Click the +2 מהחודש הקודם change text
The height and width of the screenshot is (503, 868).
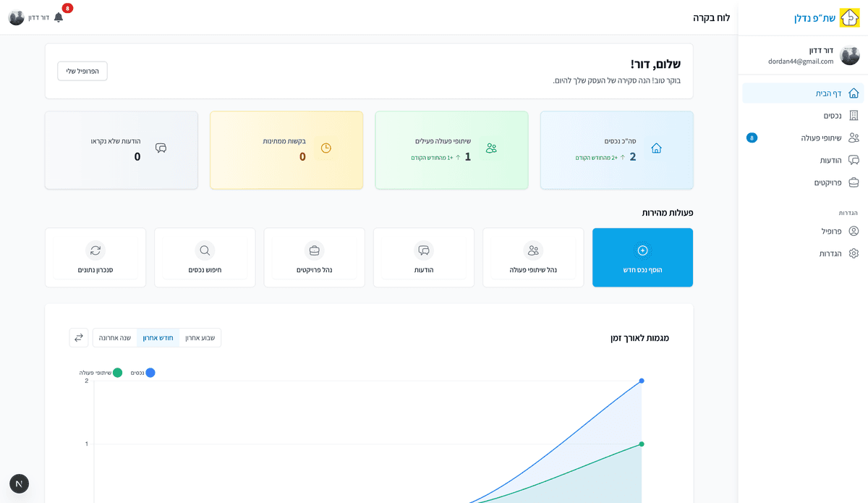pyautogui.click(x=597, y=158)
